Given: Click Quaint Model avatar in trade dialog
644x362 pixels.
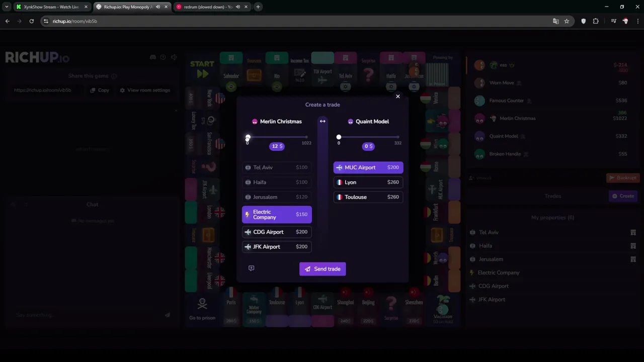Looking at the screenshot, I should click(351, 122).
